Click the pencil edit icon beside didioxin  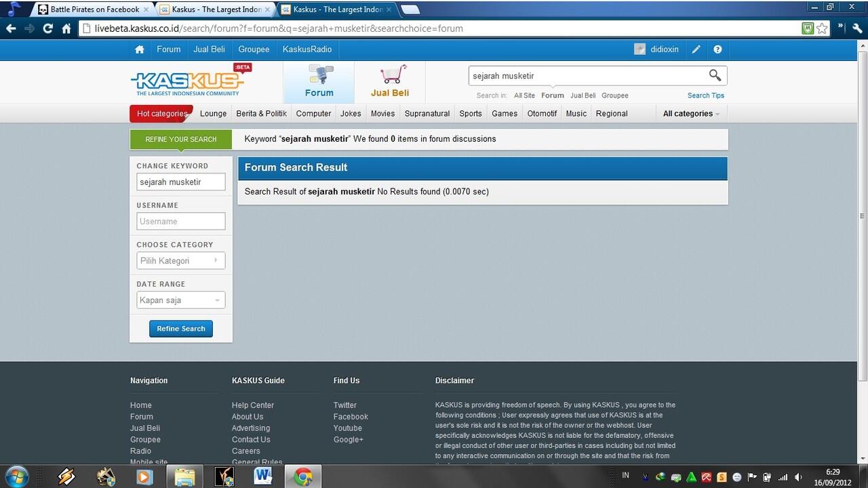(x=696, y=49)
